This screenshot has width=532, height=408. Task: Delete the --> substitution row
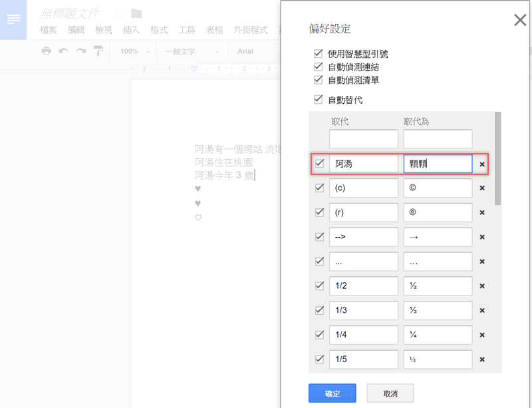[481, 237]
